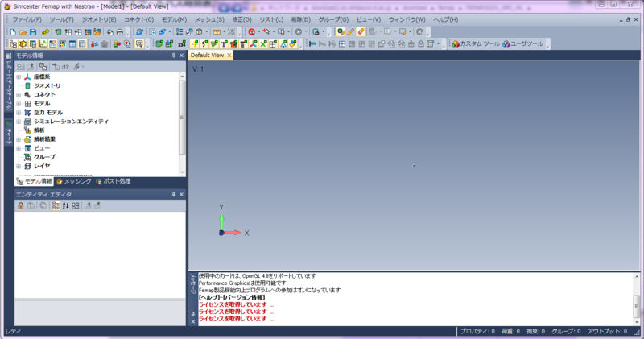Click the message pane vertical scrollbar
Image resolution: width=644 pixels, height=339 pixels.
point(638,299)
